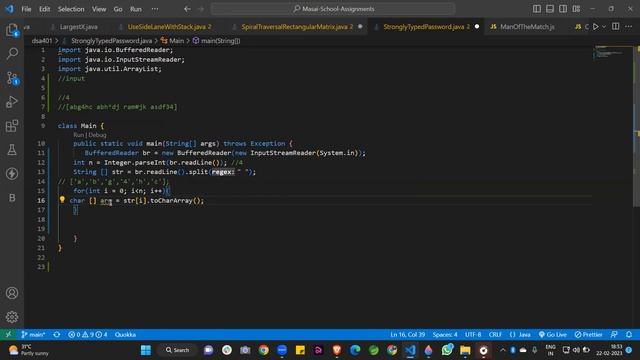
Task: Open the lightning bolt extension view
Action: 12,173
